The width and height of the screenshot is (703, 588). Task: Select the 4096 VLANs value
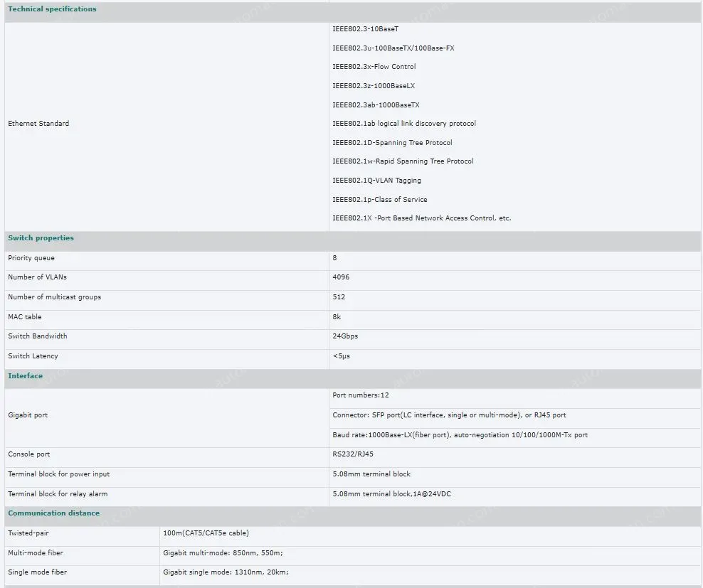[341, 277]
